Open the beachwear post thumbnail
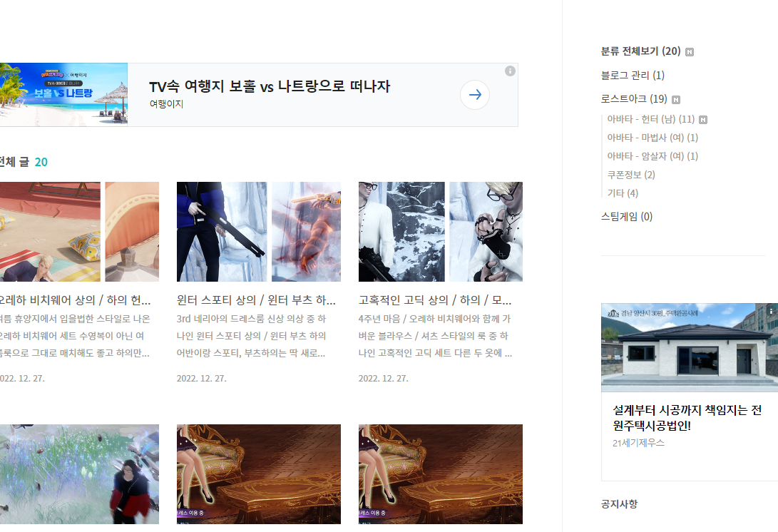The width and height of the screenshot is (778, 532). (79, 232)
